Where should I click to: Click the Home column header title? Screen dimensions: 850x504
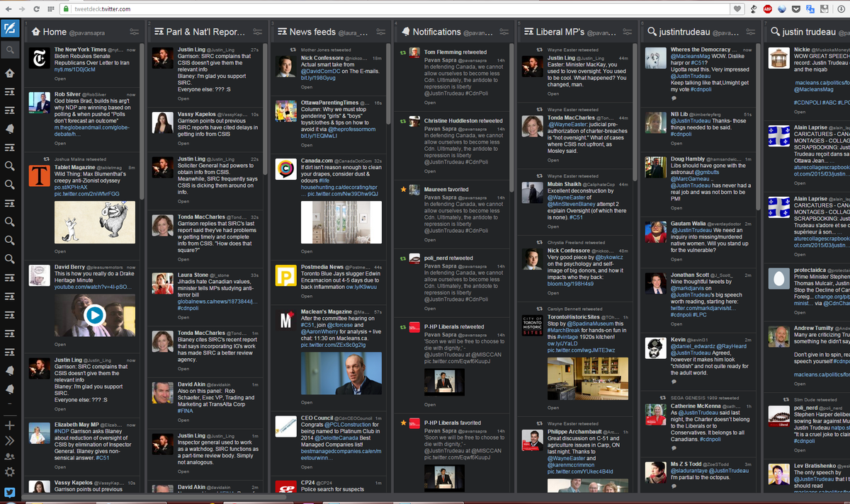55,32
